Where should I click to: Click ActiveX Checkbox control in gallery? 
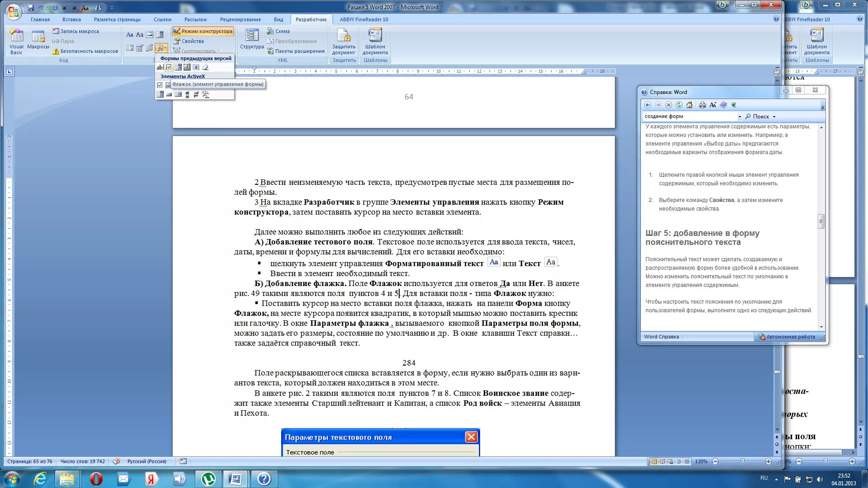pyautogui.click(x=160, y=85)
